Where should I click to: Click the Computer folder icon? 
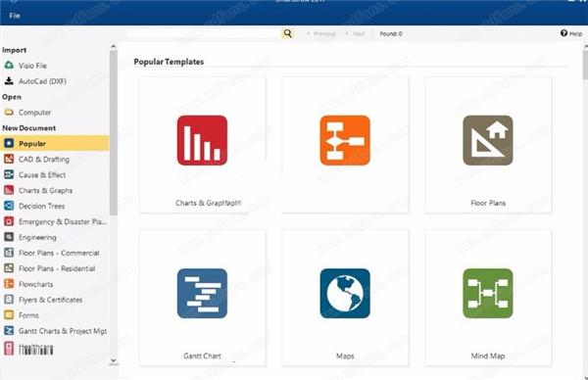point(9,112)
